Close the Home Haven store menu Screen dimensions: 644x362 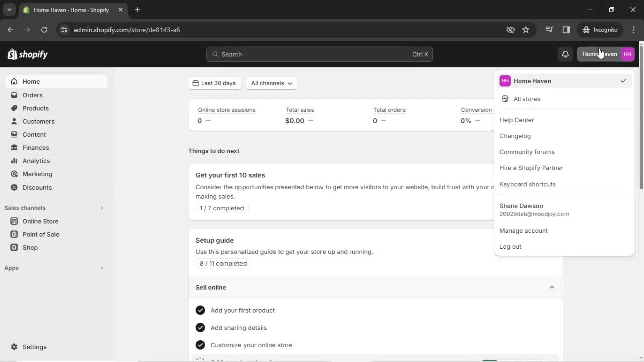point(606,54)
